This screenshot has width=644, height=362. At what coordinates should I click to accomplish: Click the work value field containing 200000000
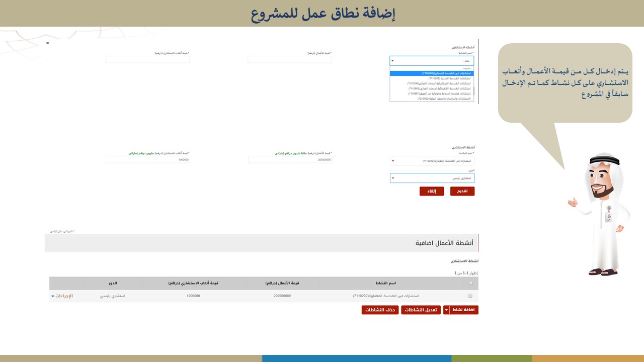[x=290, y=160]
